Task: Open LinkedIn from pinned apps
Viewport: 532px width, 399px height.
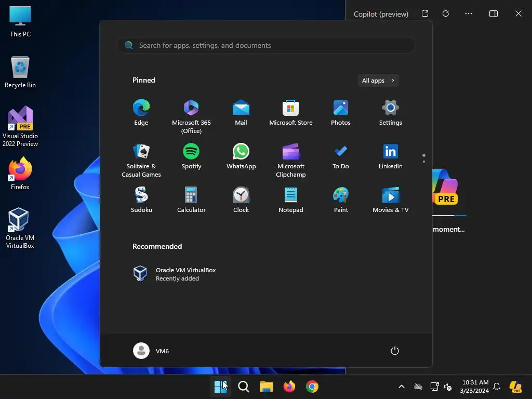Action: tap(391, 156)
